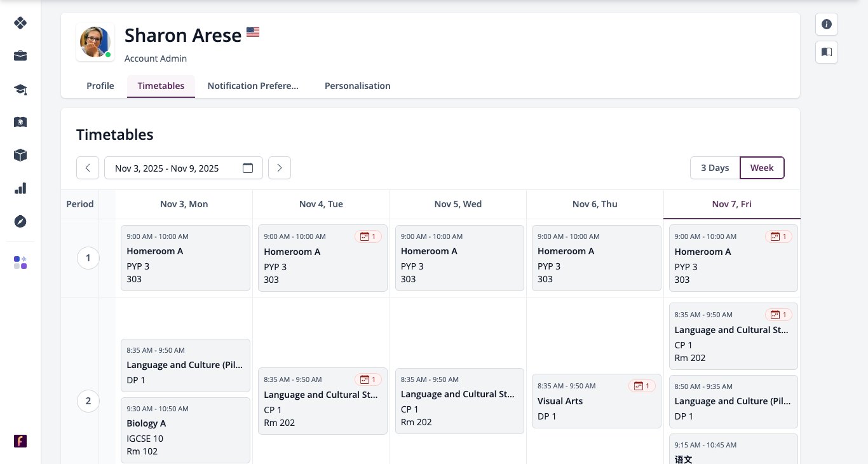Select the 3 Days view toggle
Screen dimensions: 868x464
(x=715, y=168)
